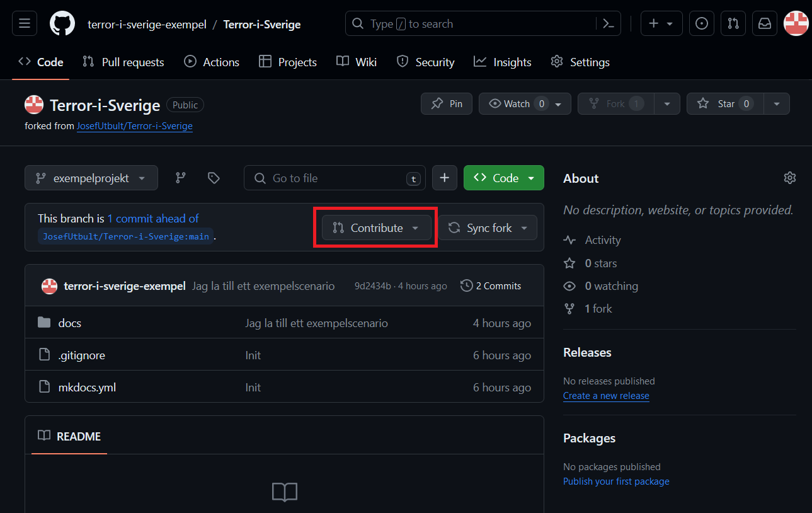Click the Go to file search field
Viewport: 812px width, 513px height.
[335, 178]
